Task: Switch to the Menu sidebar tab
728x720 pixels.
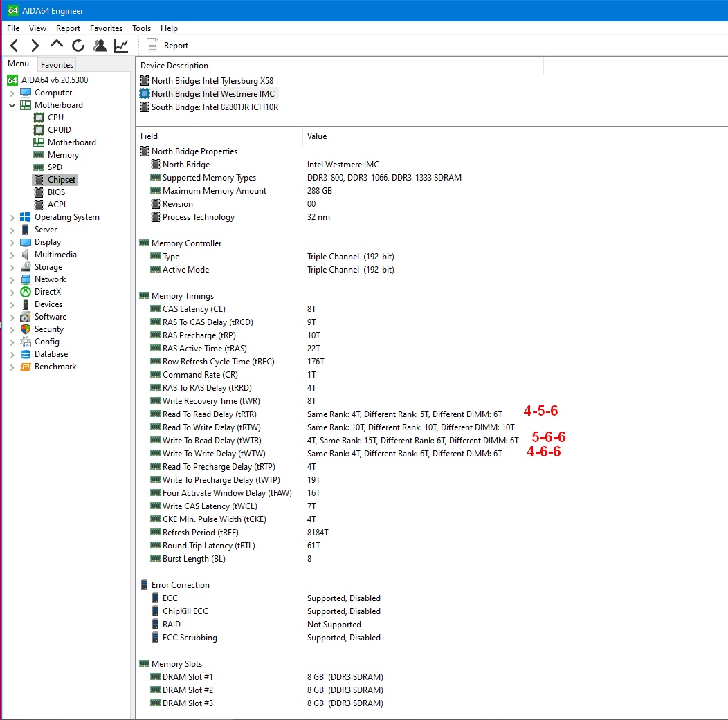Action: pos(18,64)
